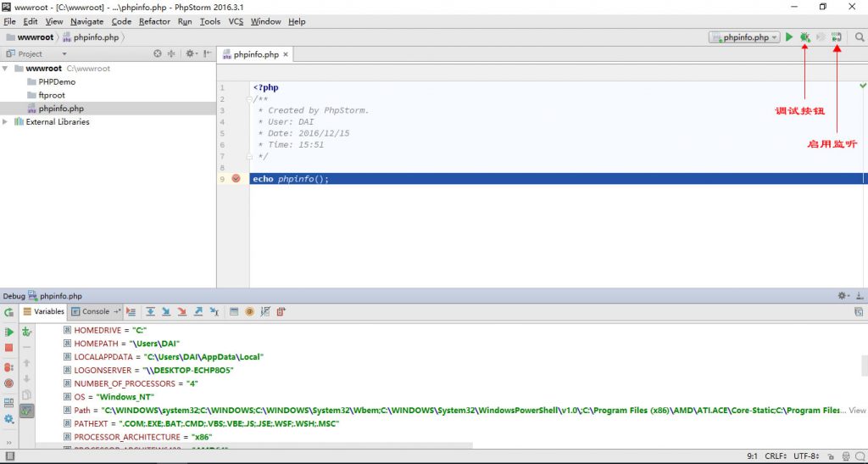Image resolution: width=868 pixels, height=464 pixels.
Task: Click Scroll from Source icon in Project panel
Action: [x=158, y=53]
